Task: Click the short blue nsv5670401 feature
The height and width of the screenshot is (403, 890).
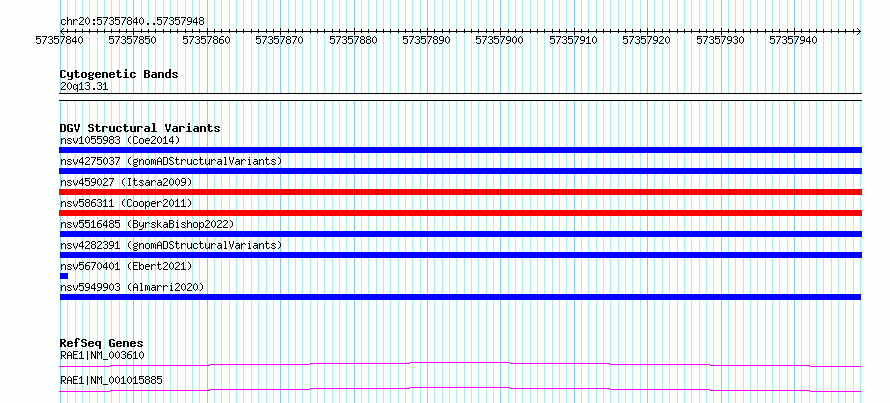Action: (x=64, y=276)
